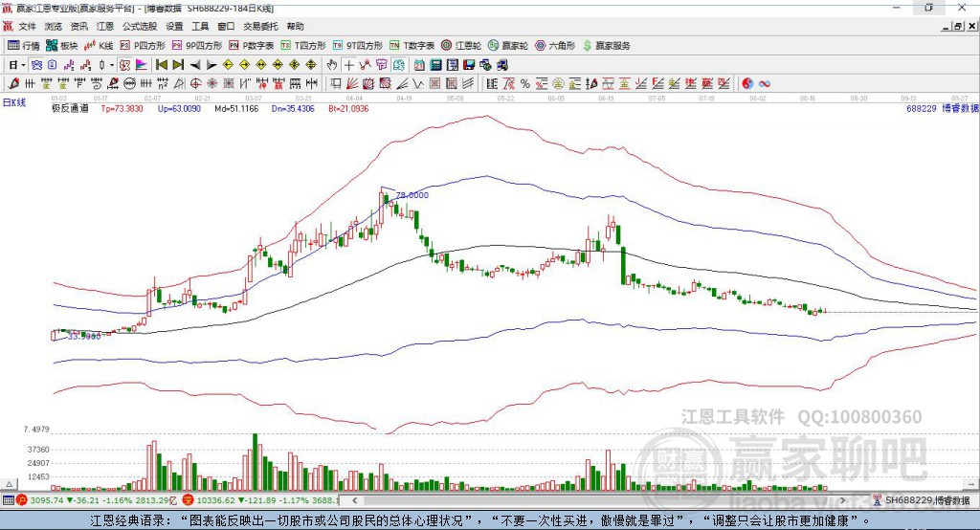Open the T四方形 tool

pos(303,46)
